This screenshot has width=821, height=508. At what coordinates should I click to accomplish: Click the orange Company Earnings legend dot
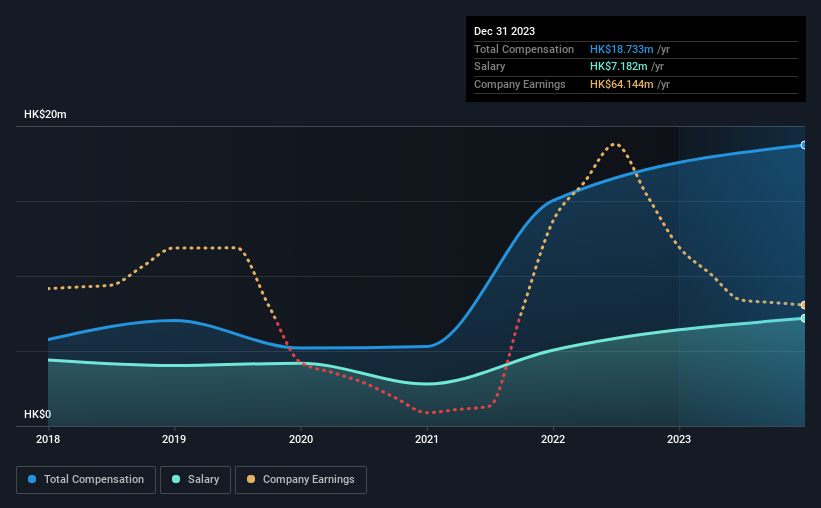click(x=251, y=479)
